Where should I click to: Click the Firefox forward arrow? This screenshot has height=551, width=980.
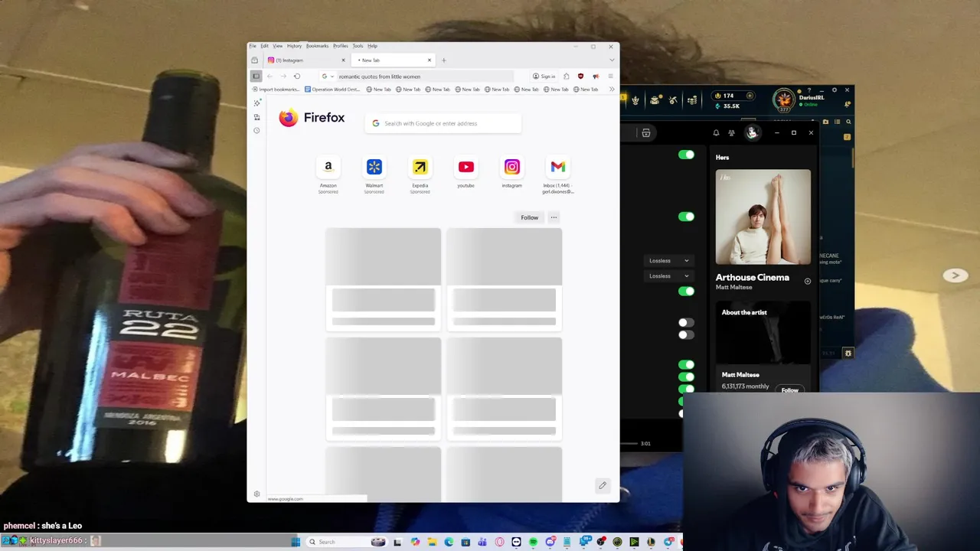point(283,77)
